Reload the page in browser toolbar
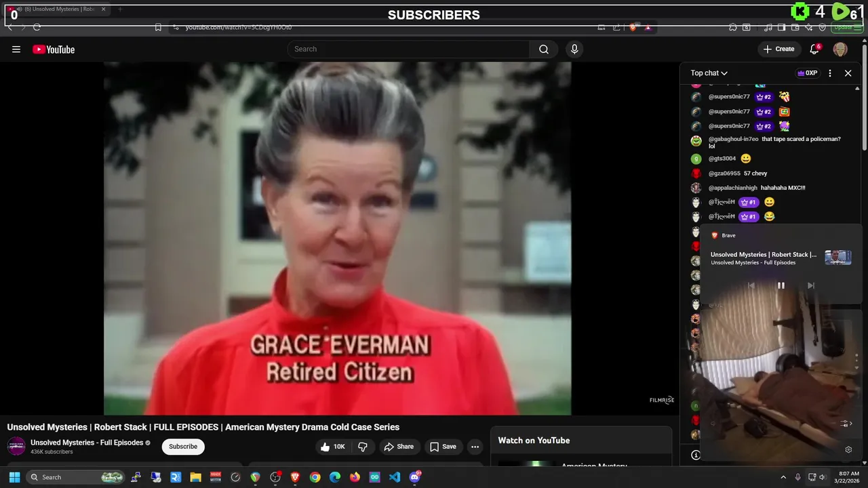Viewport: 868px width, 488px height. pos(37,27)
